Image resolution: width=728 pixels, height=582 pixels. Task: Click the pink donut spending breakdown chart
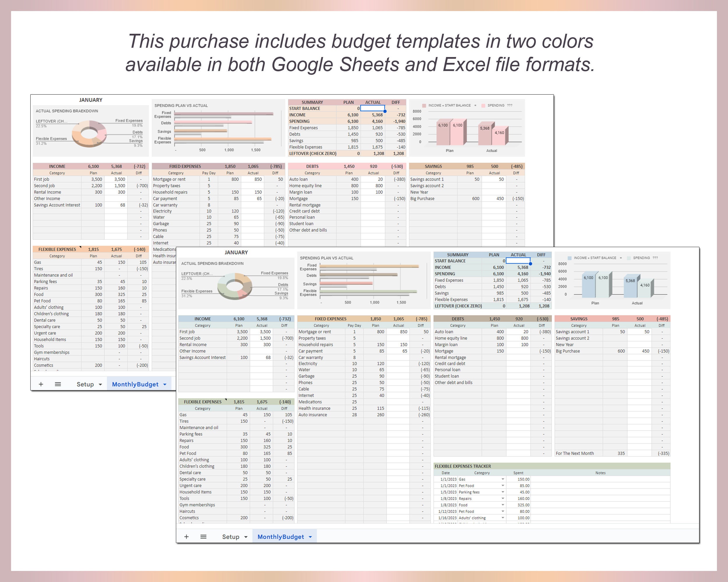[x=89, y=134]
